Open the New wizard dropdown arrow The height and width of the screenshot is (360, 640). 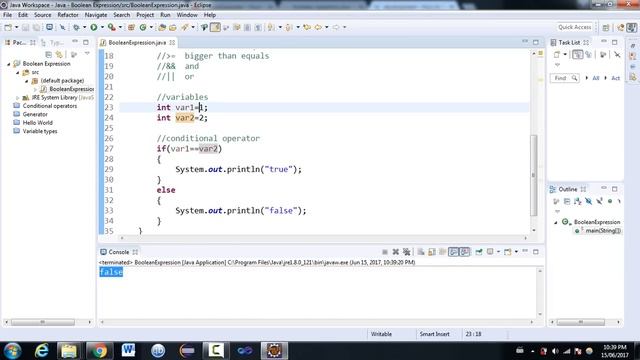click(x=16, y=27)
